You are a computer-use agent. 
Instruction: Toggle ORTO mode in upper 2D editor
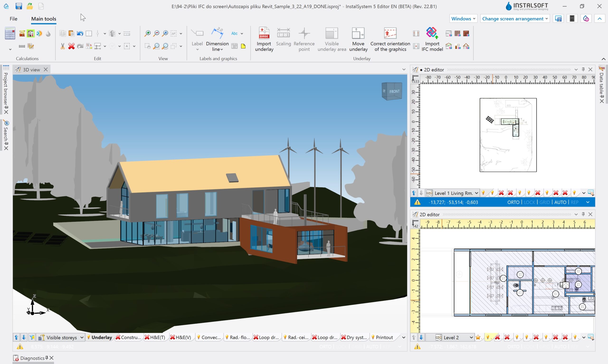[x=513, y=202]
